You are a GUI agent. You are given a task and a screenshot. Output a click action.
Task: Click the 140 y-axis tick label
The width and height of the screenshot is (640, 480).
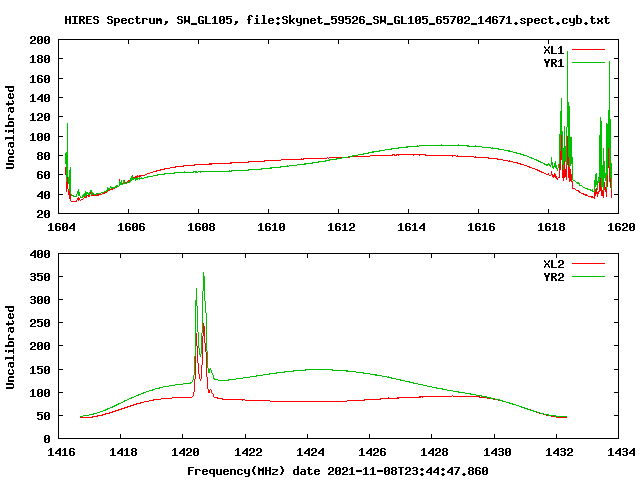[40, 98]
